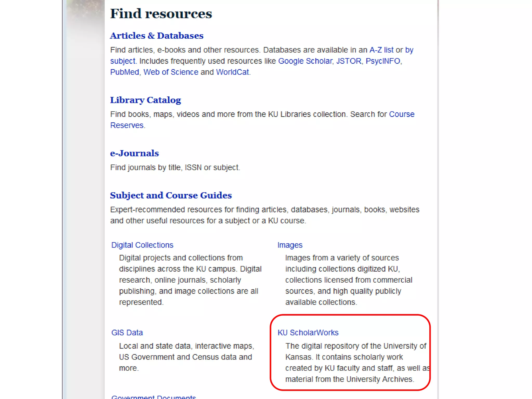The height and width of the screenshot is (399, 532).
Task: Click the WorldCat link
Action: [x=232, y=72]
